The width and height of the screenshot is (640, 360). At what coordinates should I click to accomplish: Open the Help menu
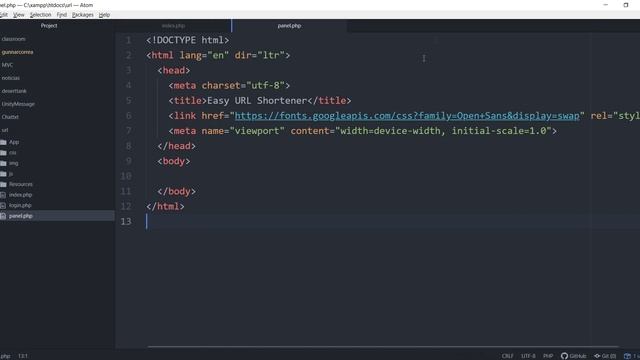coord(104,15)
